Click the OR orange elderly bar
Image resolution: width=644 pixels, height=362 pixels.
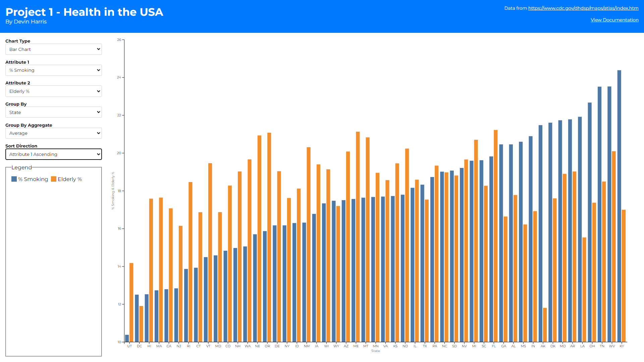click(x=269, y=237)
